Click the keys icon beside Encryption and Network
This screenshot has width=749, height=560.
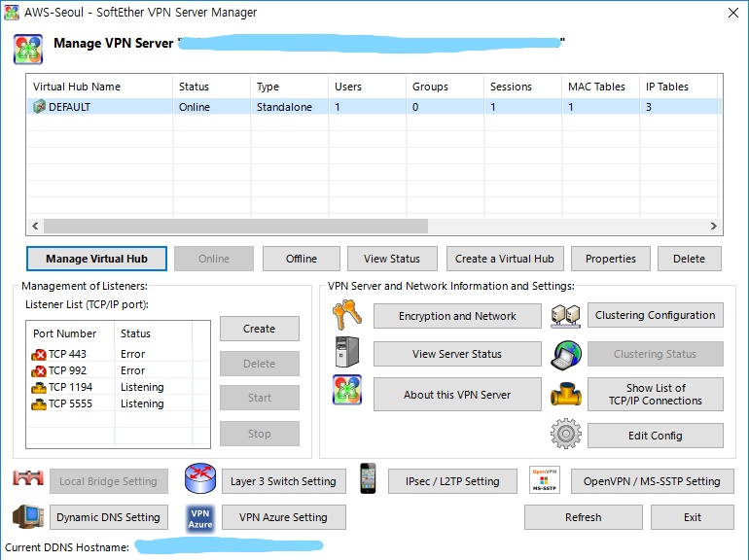click(x=346, y=315)
